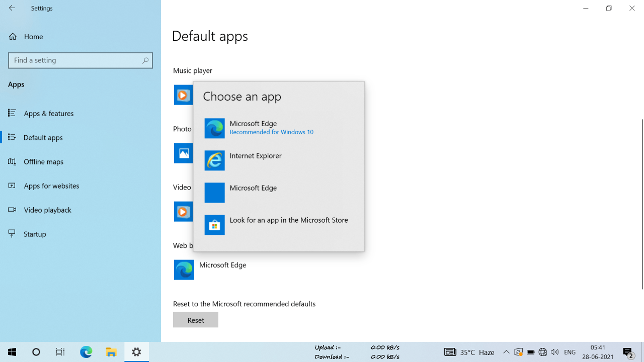Screen dimensions: 644x362
Task: Open Cortana search circle
Action: click(36, 352)
